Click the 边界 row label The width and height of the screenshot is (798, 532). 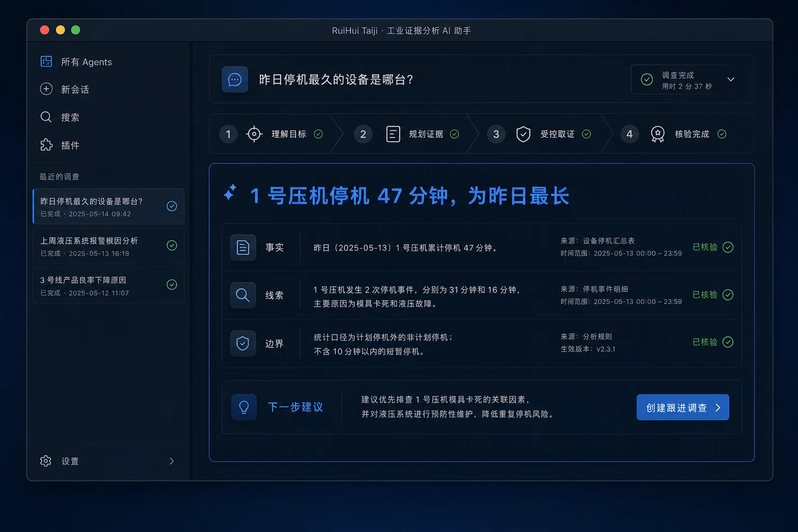tap(274, 343)
